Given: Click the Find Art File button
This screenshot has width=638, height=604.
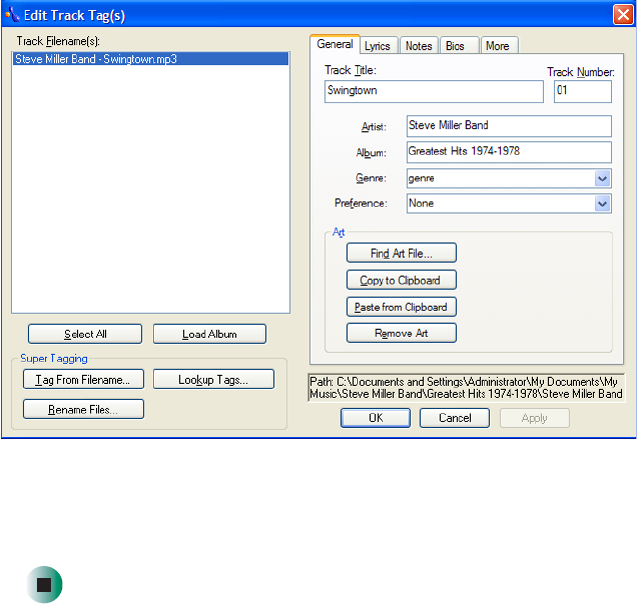Looking at the screenshot, I should [x=401, y=253].
